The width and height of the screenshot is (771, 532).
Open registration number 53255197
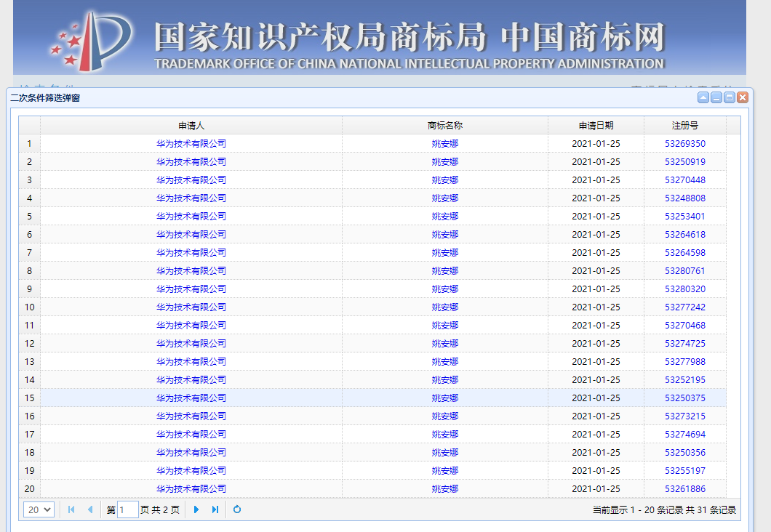coord(685,471)
